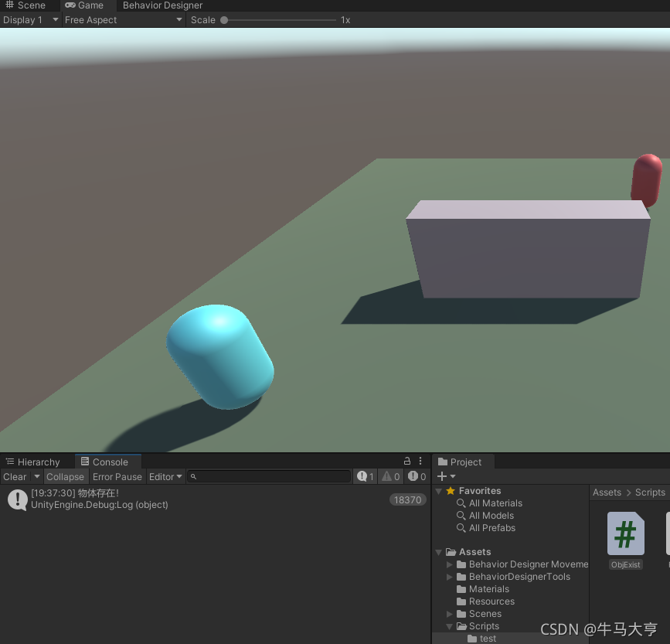Select the test subfolder
The width and height of the screenshot is (670, 644).
coord(488,639)
